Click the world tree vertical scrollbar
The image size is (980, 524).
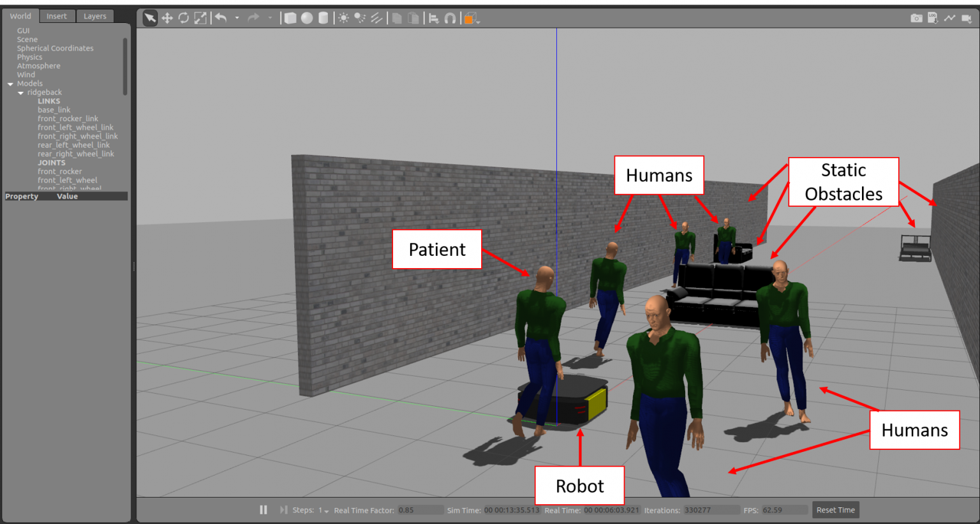pyautogui.click(x=125, y=67)
